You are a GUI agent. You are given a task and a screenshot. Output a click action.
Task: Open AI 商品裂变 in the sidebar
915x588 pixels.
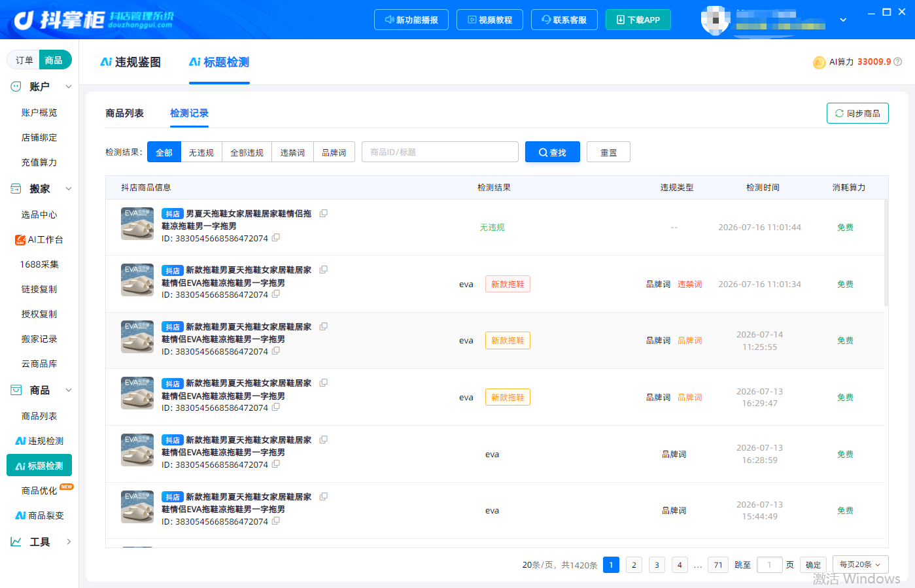click(39, 515)
